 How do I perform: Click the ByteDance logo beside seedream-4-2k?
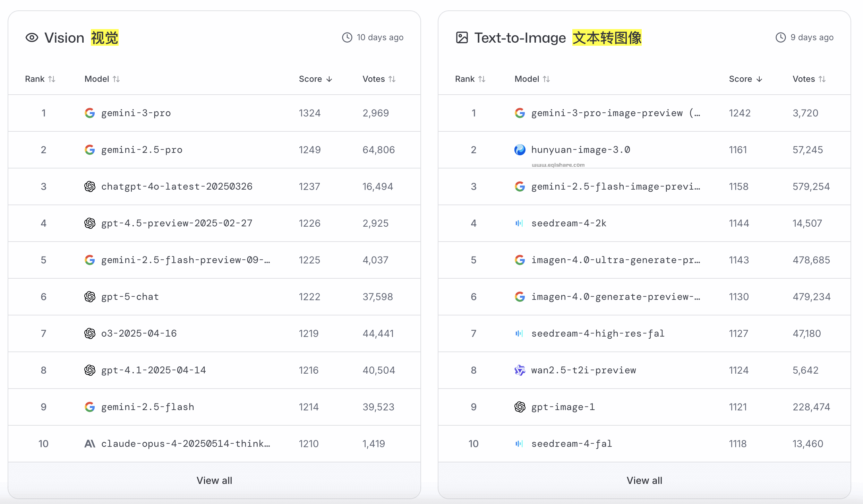point(519,223)
